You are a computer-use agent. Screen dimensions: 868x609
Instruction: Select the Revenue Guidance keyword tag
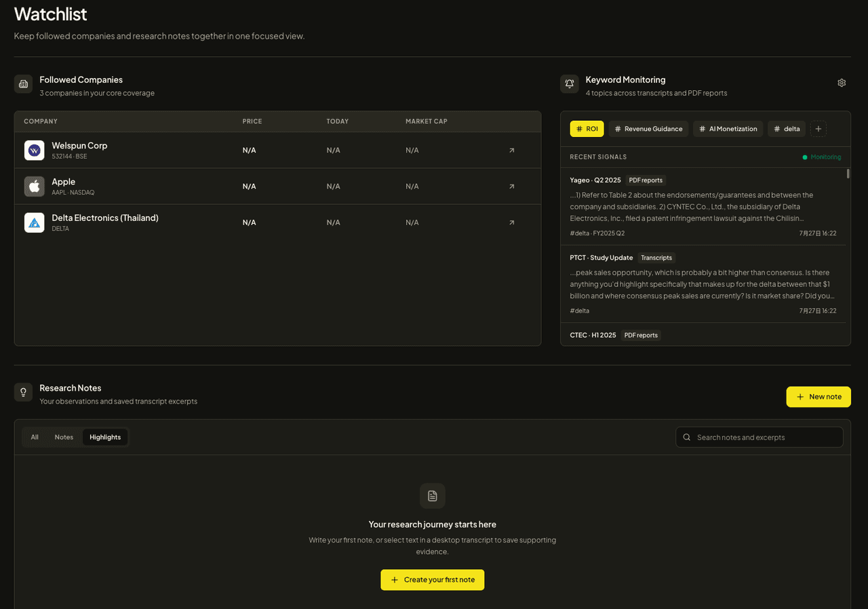[x=648, y=129]
